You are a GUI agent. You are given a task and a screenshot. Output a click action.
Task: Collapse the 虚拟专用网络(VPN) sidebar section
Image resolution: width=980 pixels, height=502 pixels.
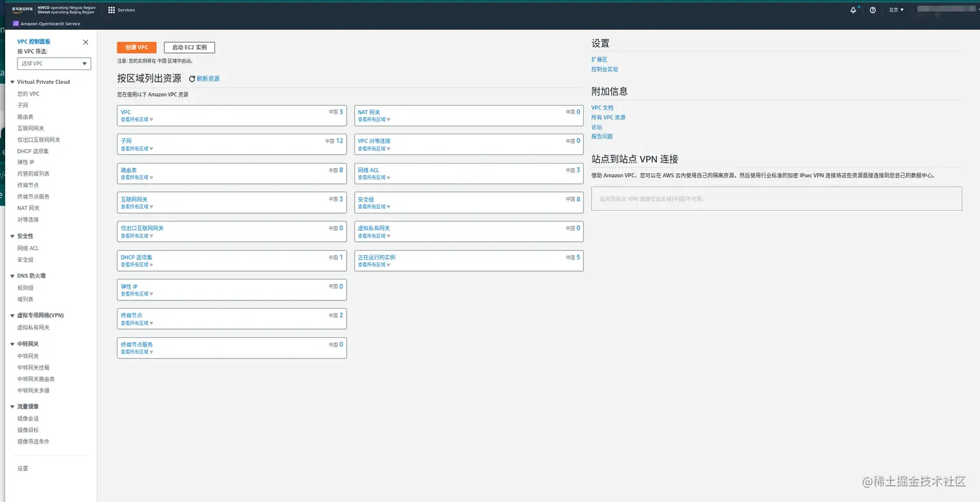point(13,315)
